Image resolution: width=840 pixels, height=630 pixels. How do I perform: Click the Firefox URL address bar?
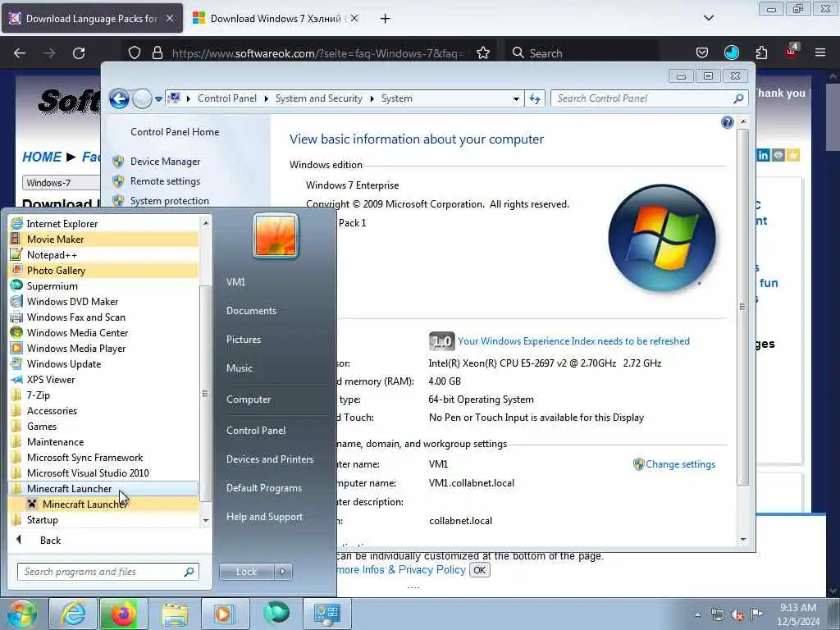coord(309,53)
